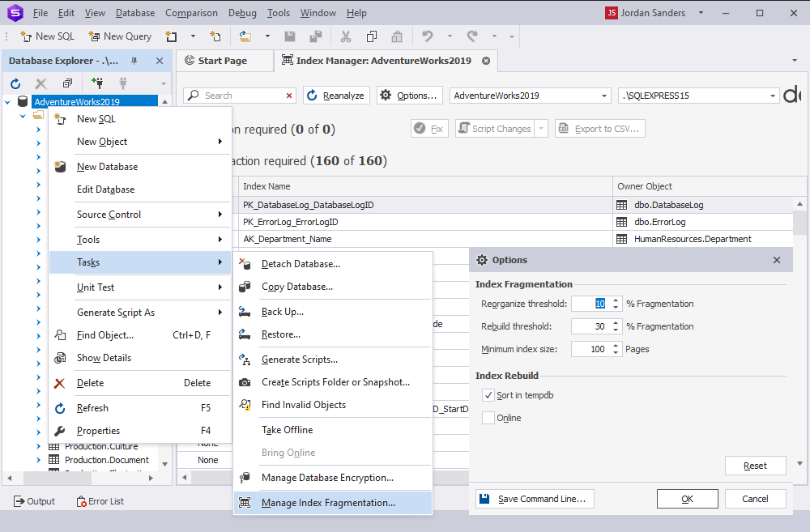The image size is (810, 532).
Task: Increase Reorganize threshold with the up stepper
Action: click(x=615, y=300)
